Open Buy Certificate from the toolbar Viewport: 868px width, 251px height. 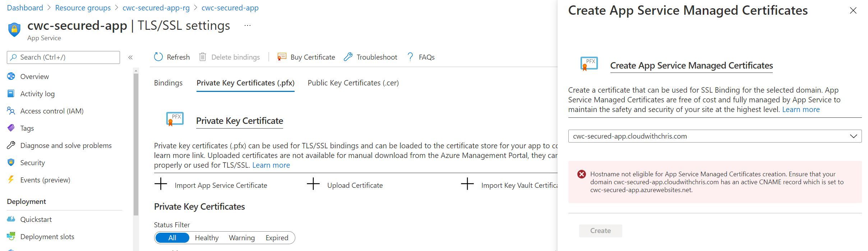(x=281, y=57)
